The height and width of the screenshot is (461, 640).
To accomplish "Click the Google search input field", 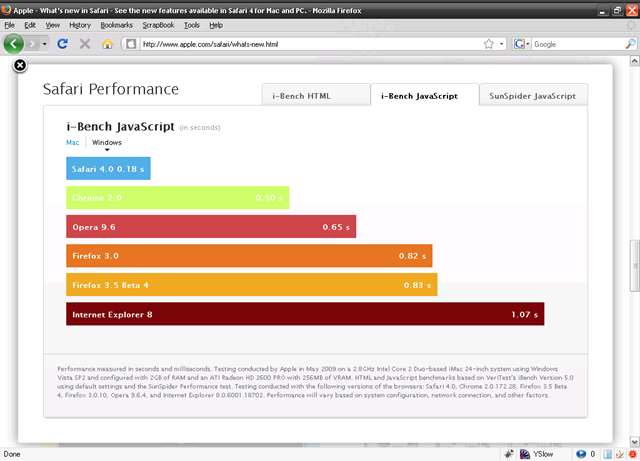I will tap(578, 44).
